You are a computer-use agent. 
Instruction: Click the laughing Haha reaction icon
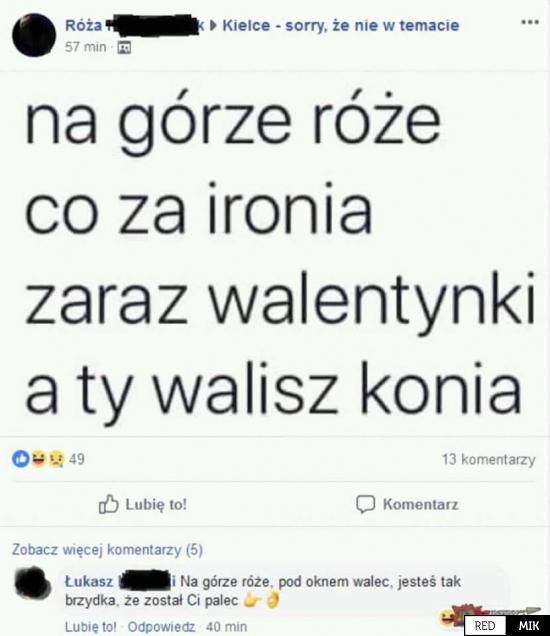(x=38, y=459)
